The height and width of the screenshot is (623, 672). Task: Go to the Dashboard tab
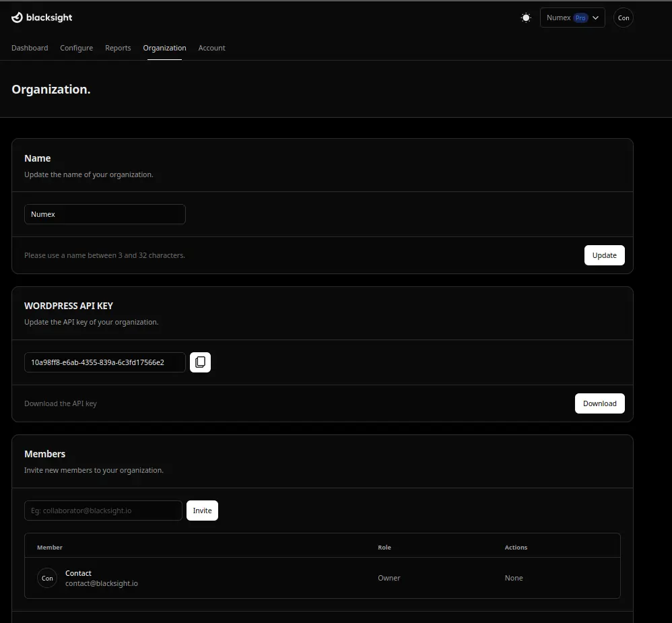click(x=30, y=48)
